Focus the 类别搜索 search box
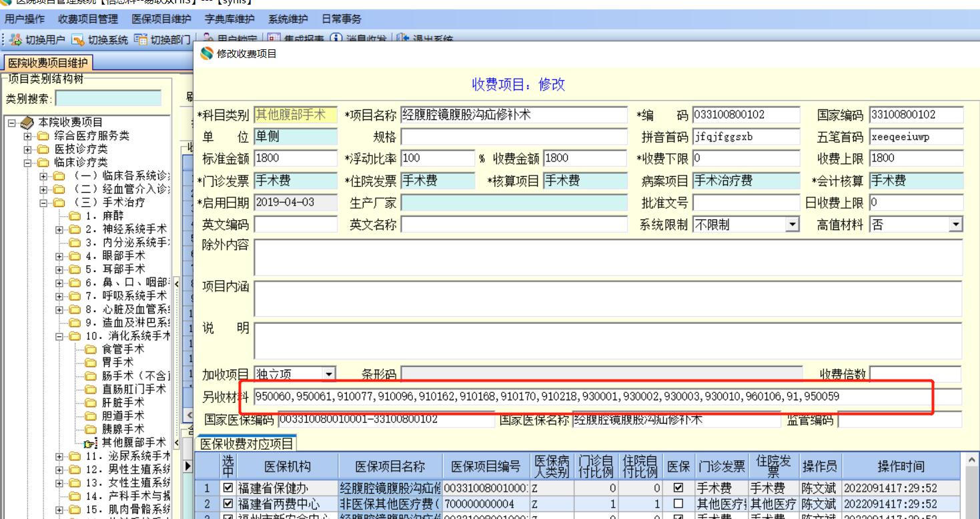Image resolution: width=980 pixels, height=519 pixels. [x=109, y=99]
